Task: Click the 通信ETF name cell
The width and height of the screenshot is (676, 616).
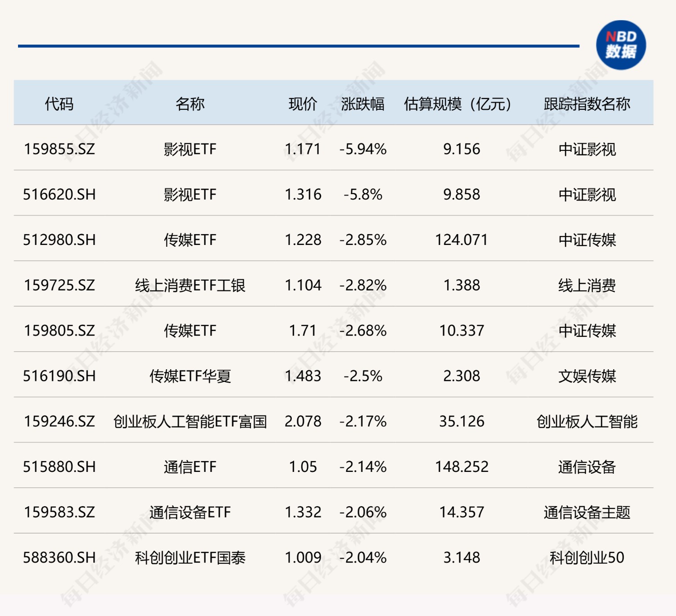Action: tap(190, 467)
